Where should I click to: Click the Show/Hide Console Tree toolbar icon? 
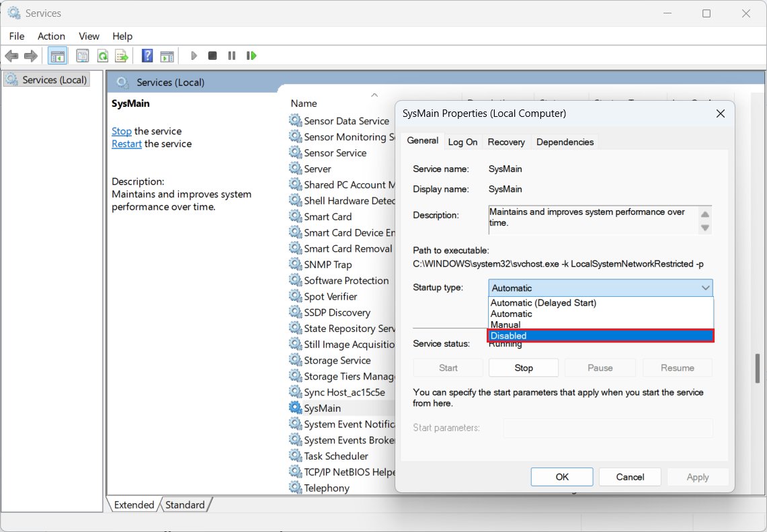pyautogui.click(x=58, y=56)
